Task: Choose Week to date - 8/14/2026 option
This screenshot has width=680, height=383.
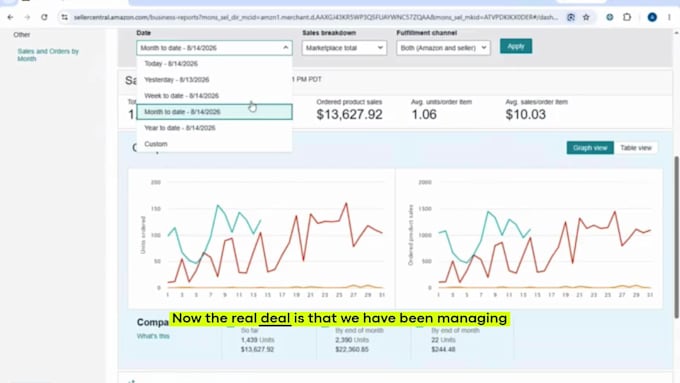Action: coord(214,96)
